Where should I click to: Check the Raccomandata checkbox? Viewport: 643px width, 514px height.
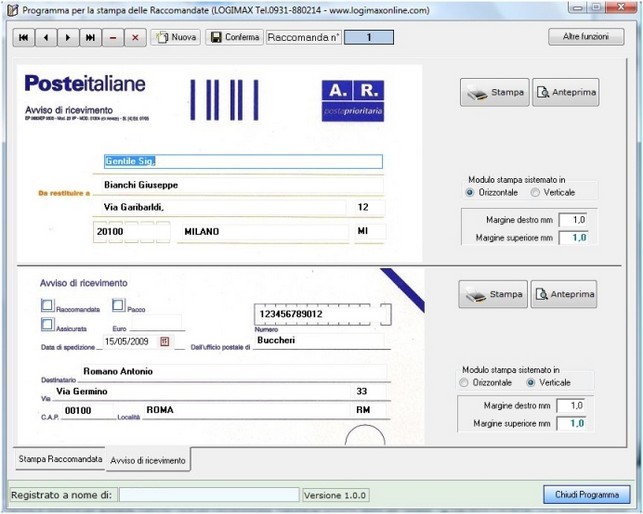click(47, 305)
